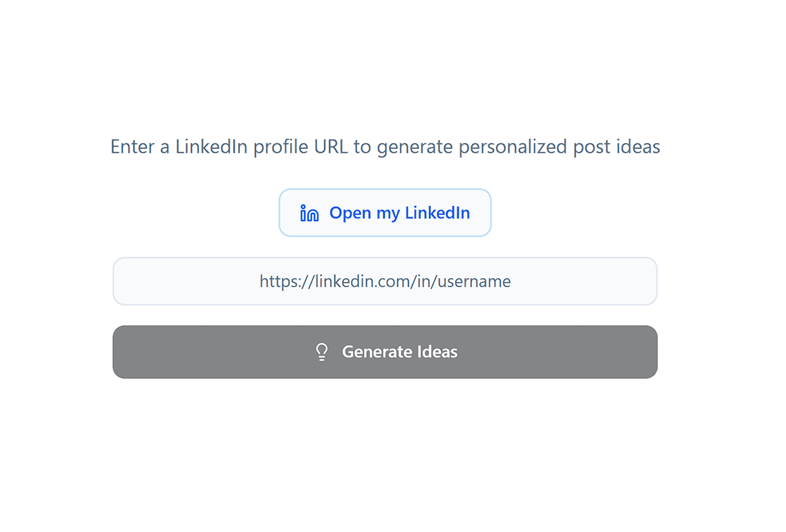Open my LinkedIn profile button
Viewport: 786px width, 532px height.
point(385,213)
